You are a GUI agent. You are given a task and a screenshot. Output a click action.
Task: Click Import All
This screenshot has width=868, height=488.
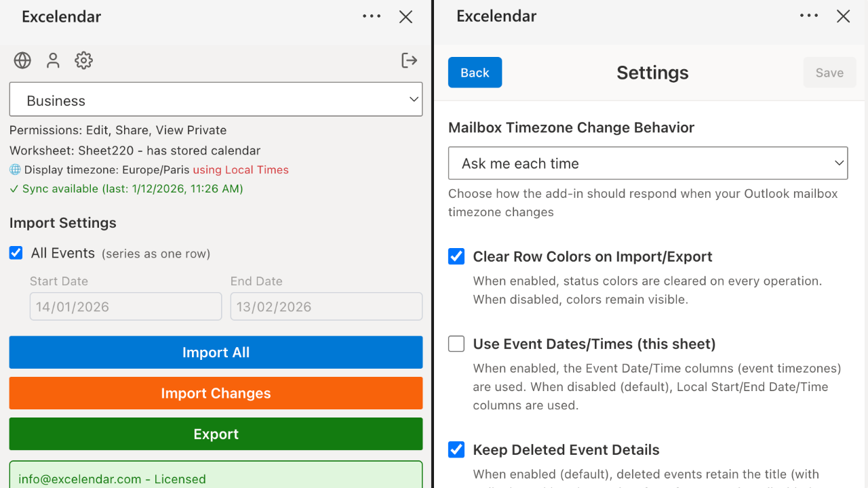tap(216, 352)
